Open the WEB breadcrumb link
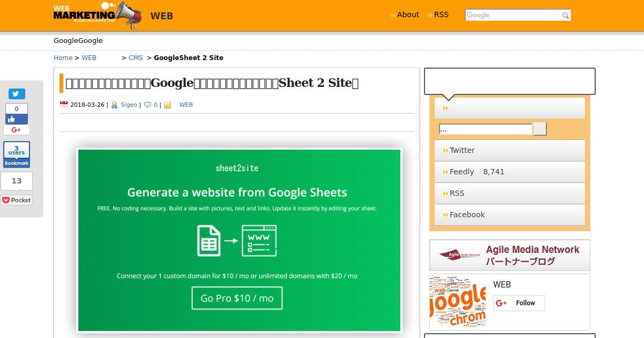Screen dimensions: 644x338 (x=89, y=57)
